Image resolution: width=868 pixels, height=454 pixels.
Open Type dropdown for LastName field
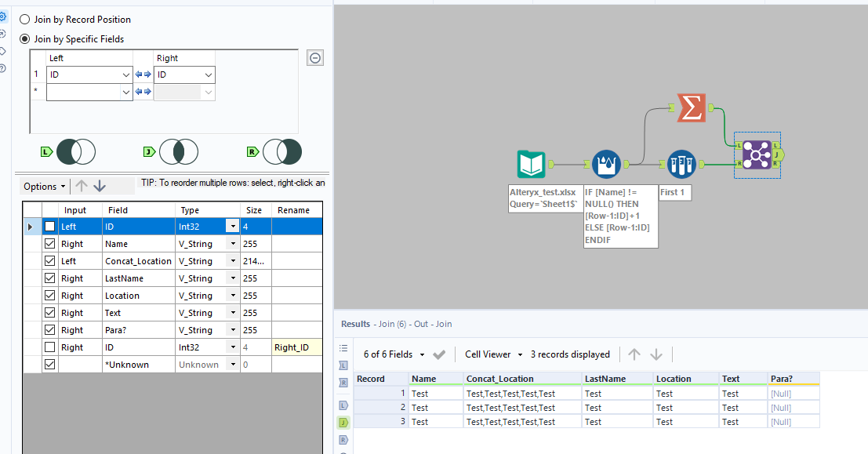[233, 278]
